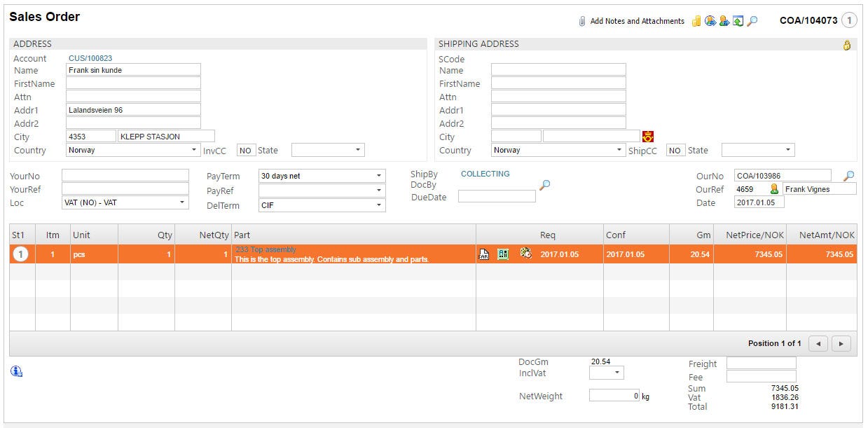Open the InclVat dropdown

607,373
